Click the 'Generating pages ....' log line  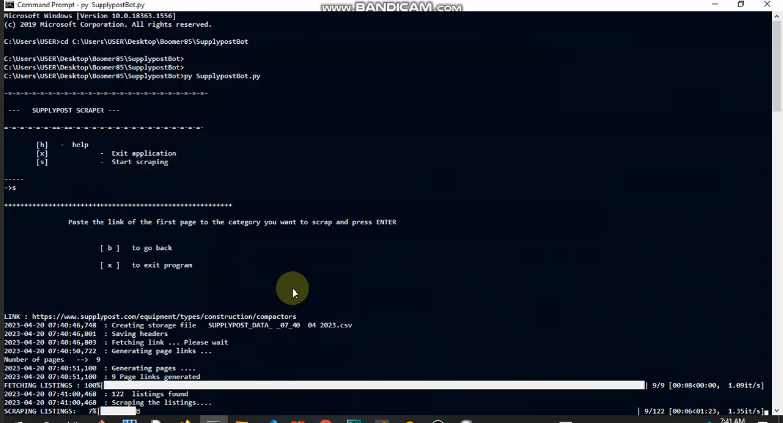[100, 368]
